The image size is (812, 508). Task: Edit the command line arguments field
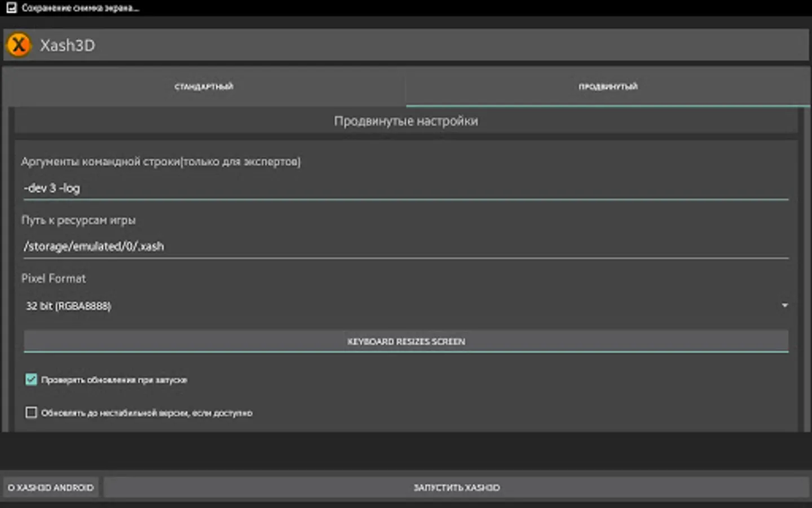click(x=406, y=188)
